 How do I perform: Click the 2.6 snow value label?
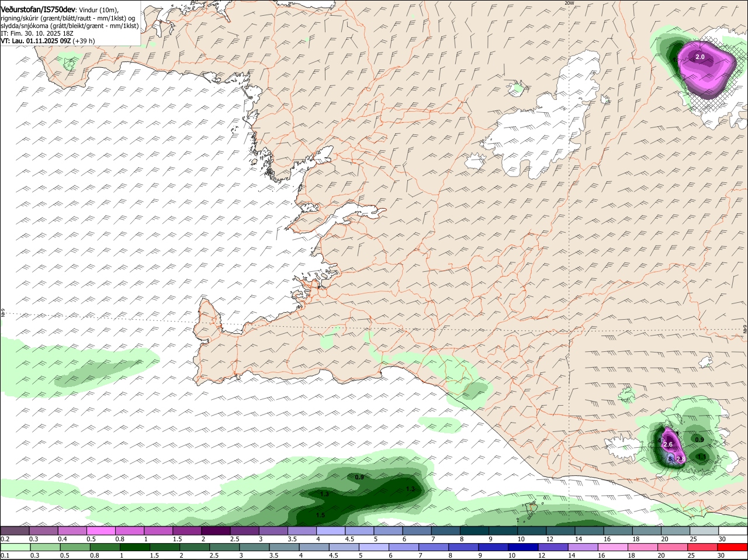[x=669, y=445]
